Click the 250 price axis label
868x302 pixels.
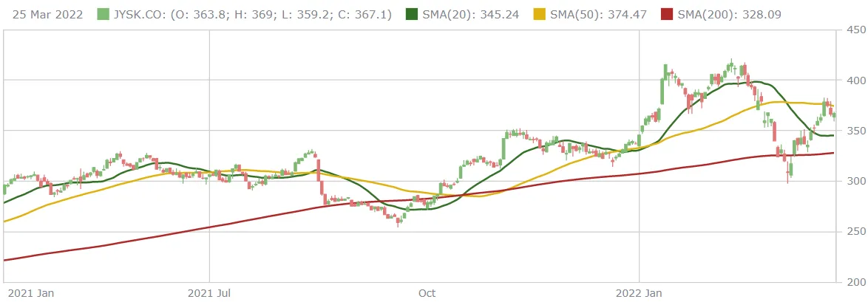coord(855,232)
